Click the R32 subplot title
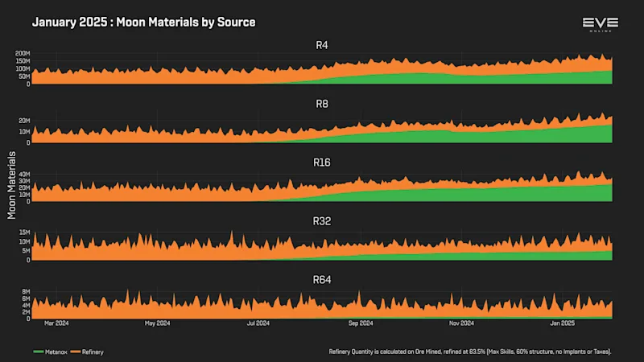This screenshot has height=362, width=644. [321, 221]
